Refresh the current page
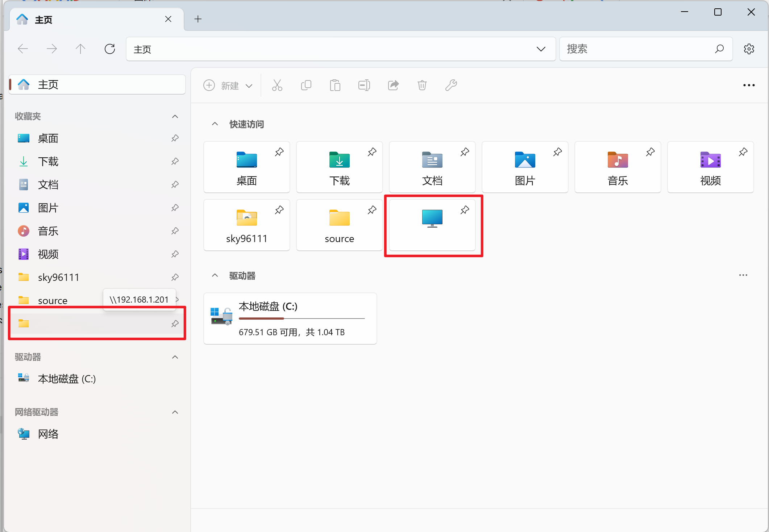Screen dimensions: 769x532 click(x=109, y=49)
